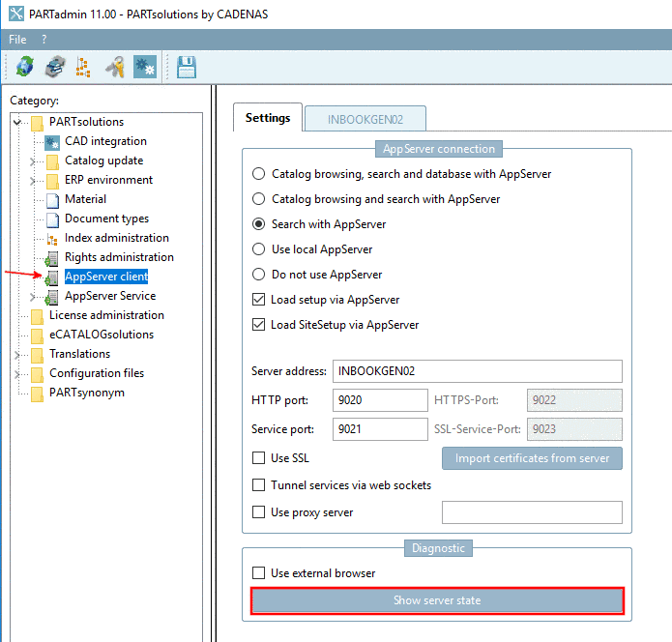Click the eCATALOGsolutions folder icon

pyautogui.click(x=38, y=336)
